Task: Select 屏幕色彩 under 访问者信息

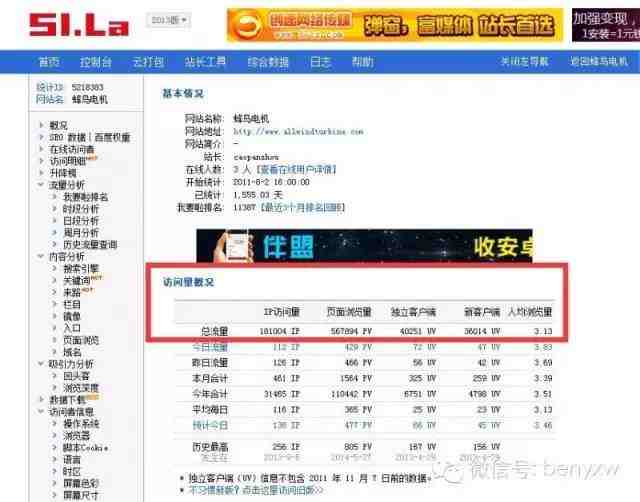Action: click(x=81, y=483)
